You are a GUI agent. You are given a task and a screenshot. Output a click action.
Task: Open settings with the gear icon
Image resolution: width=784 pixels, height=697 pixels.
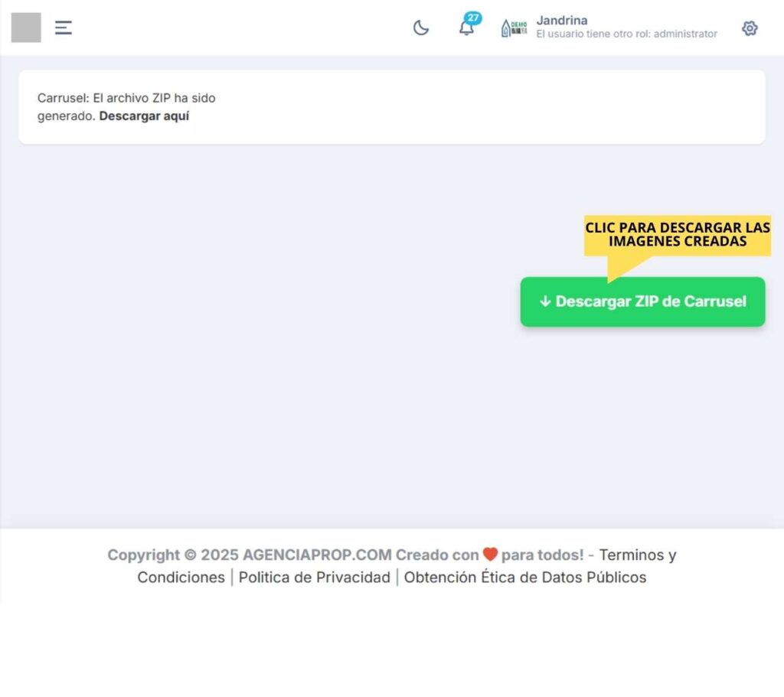(x=750, y=28)
